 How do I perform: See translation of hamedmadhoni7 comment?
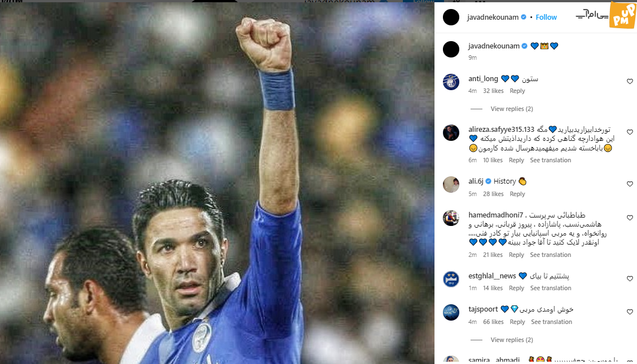551,255
